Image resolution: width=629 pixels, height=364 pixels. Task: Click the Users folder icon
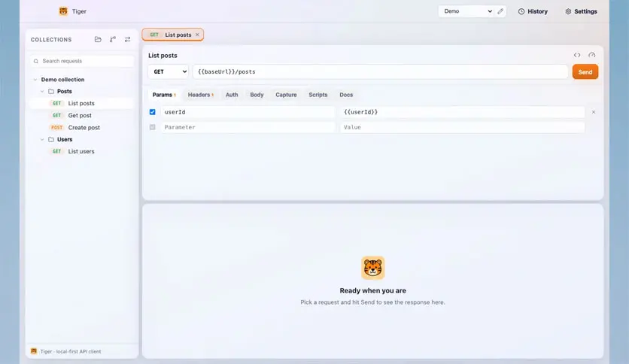coord(51,139)
